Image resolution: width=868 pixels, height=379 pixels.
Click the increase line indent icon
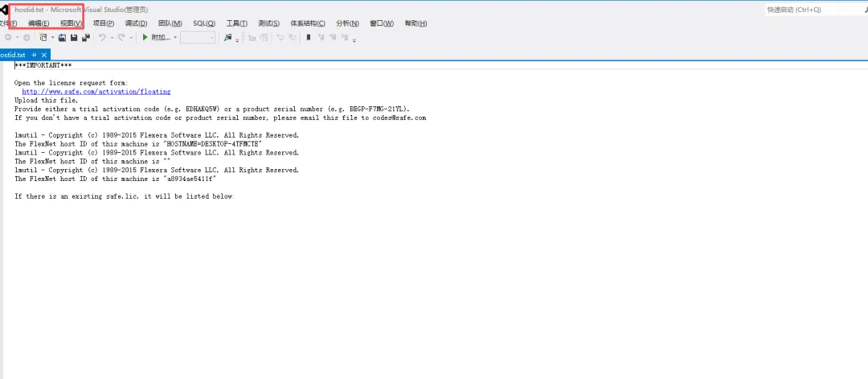point(264,38)
